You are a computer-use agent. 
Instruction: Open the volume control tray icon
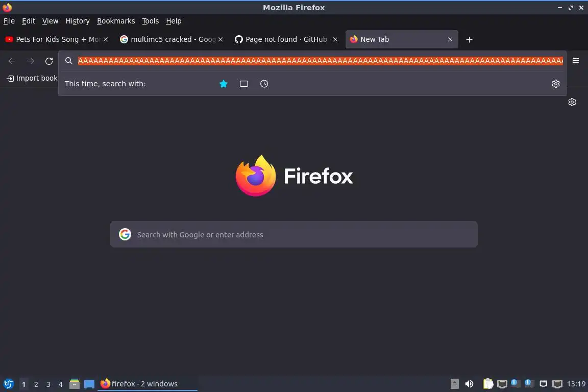pyautogui.click(x=469, y=384)
